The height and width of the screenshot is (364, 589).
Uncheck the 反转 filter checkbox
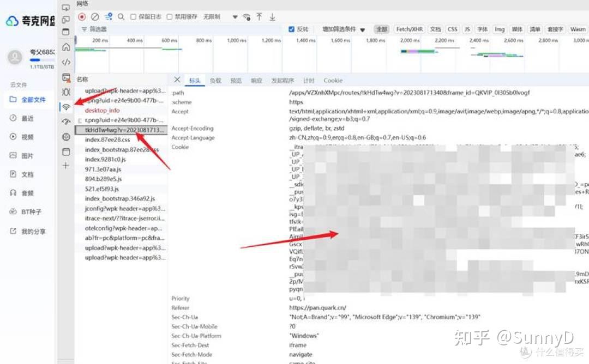pyautogui.click(x=292, y=29)
